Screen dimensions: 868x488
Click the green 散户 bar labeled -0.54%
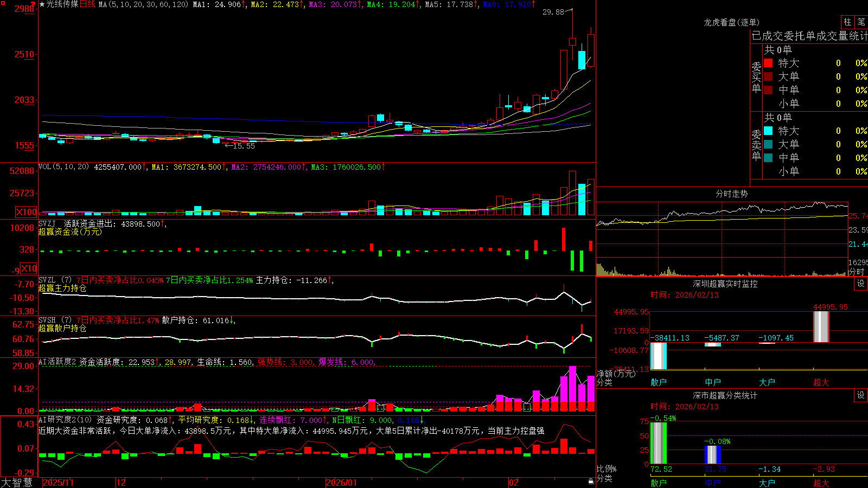659,443
